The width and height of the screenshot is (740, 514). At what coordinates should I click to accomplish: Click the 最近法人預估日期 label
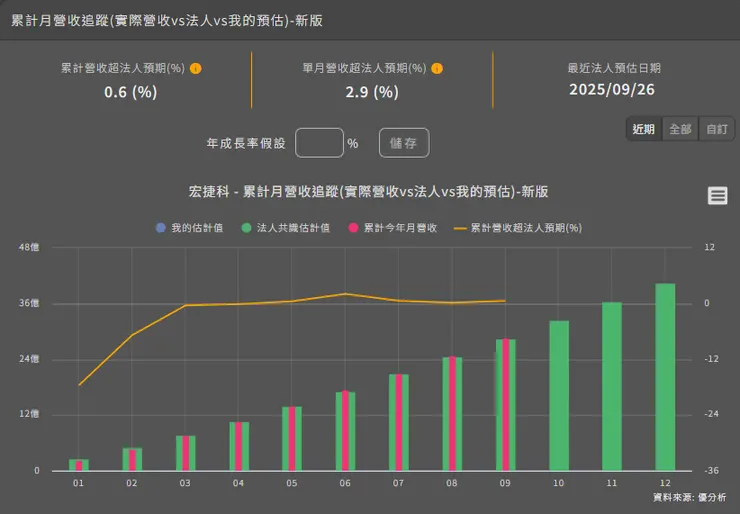[614, 68]
